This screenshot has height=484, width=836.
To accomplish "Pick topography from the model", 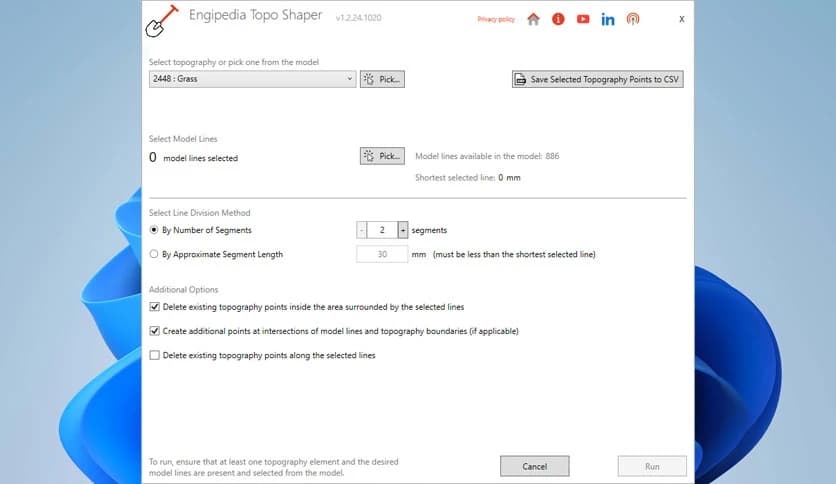I will (381, 79).
